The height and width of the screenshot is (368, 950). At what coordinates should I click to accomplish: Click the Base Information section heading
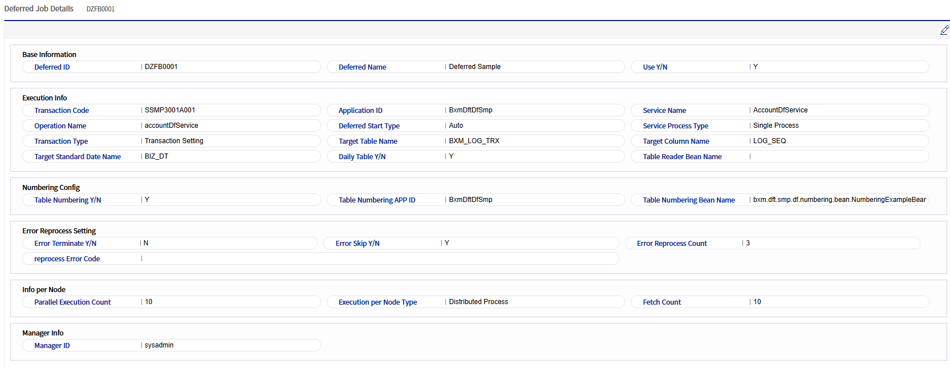pyautogui.click(x=49, y=54)
